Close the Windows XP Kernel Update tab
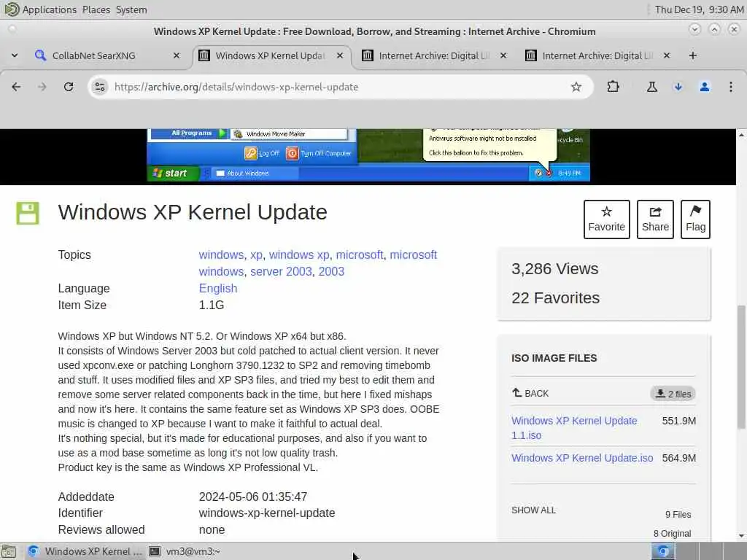 point(340,55)
